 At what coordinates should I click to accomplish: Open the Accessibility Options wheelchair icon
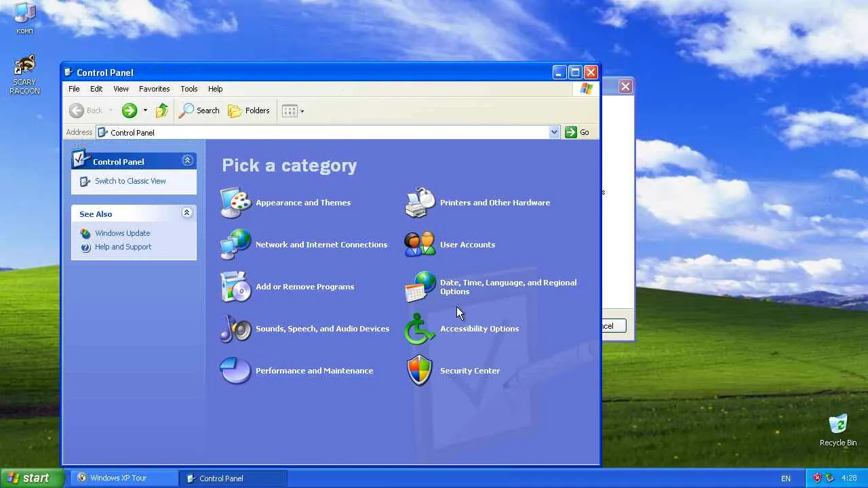pyautogui.click(x=420, y=329)
